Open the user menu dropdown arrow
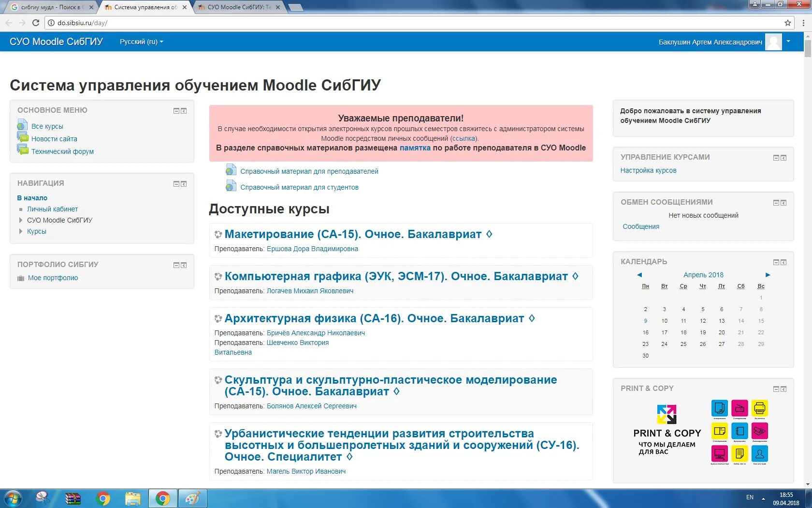 coord(788,42)
